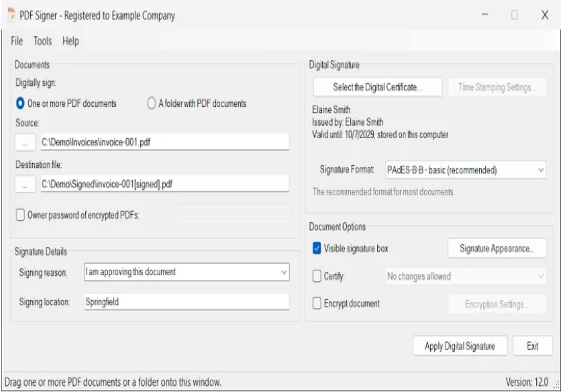Expand the No changes allowed dropdown
Screen dimensions: 561x392
click(466, 277)
